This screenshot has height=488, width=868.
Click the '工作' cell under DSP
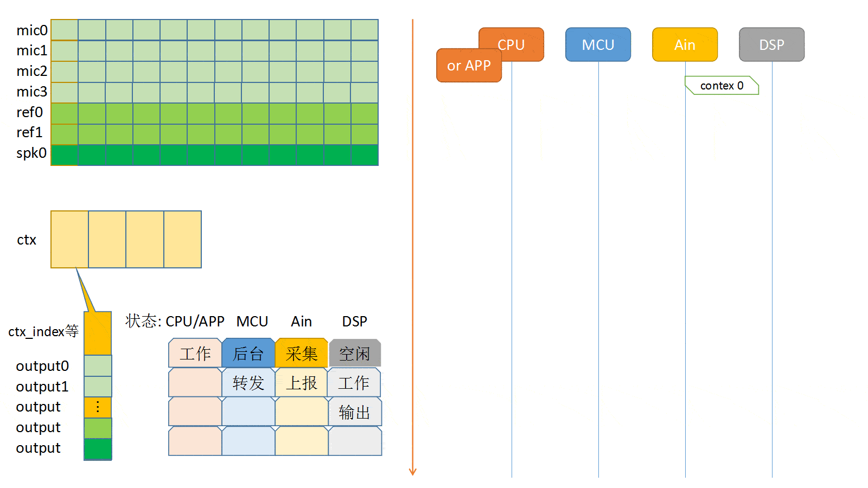click(354, 383)
